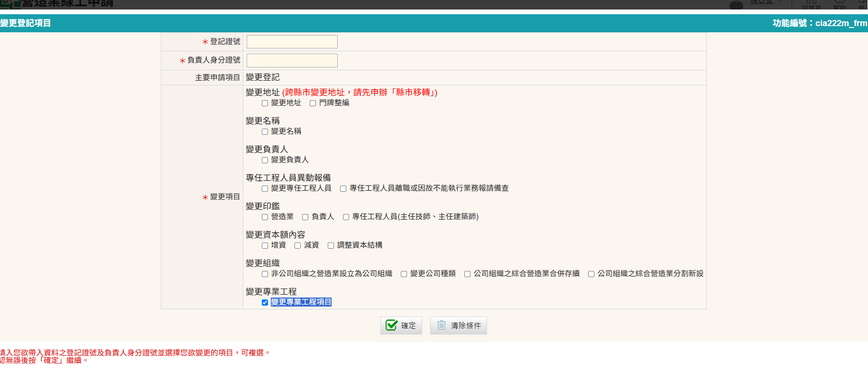The image size is (868, 382).
Task: Click the user avatar icon
Action: pyautogui.click(x=736, y=4)
